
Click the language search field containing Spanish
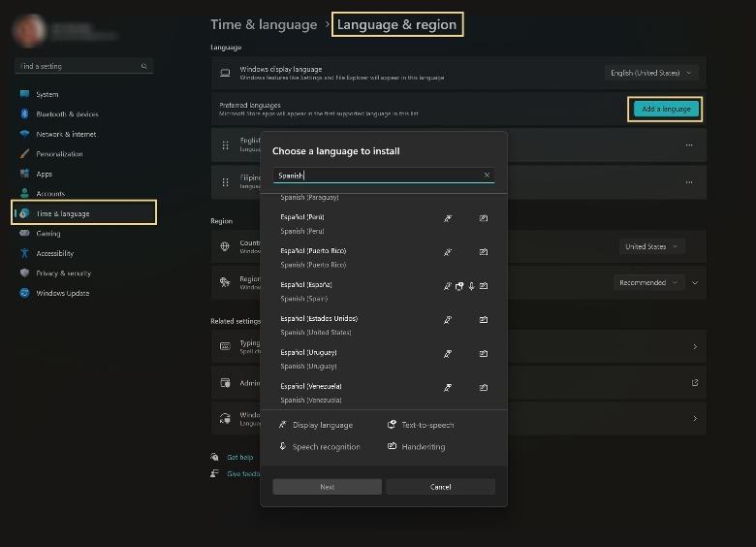[x=383, y=176]
